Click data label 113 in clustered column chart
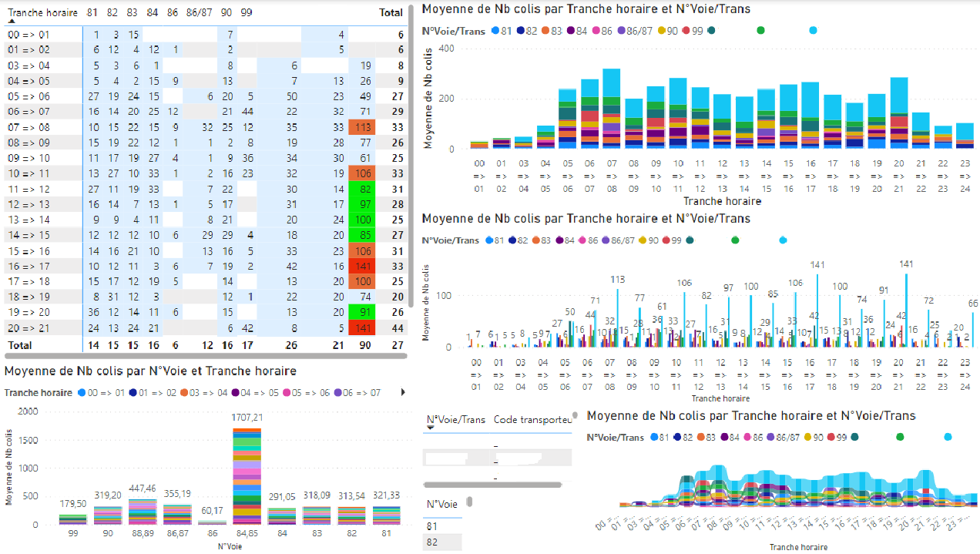This screenshot has width=980, height=554. coord(617,280)
